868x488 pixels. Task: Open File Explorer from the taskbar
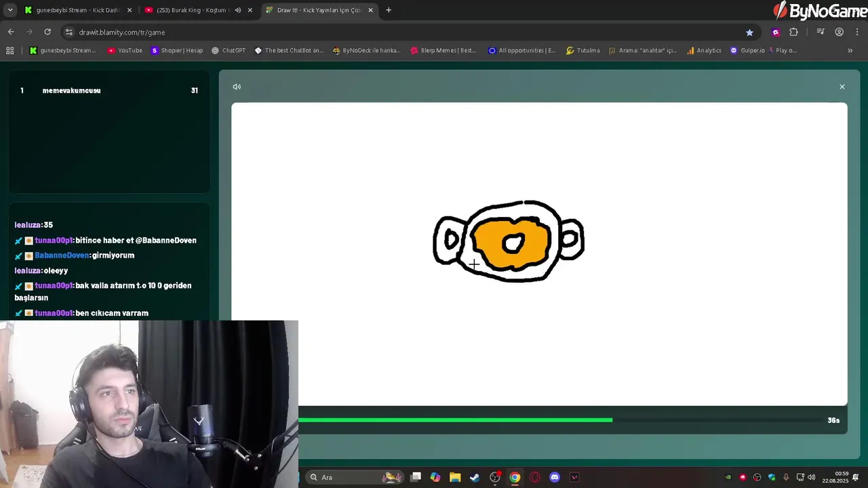coord(455,477)
